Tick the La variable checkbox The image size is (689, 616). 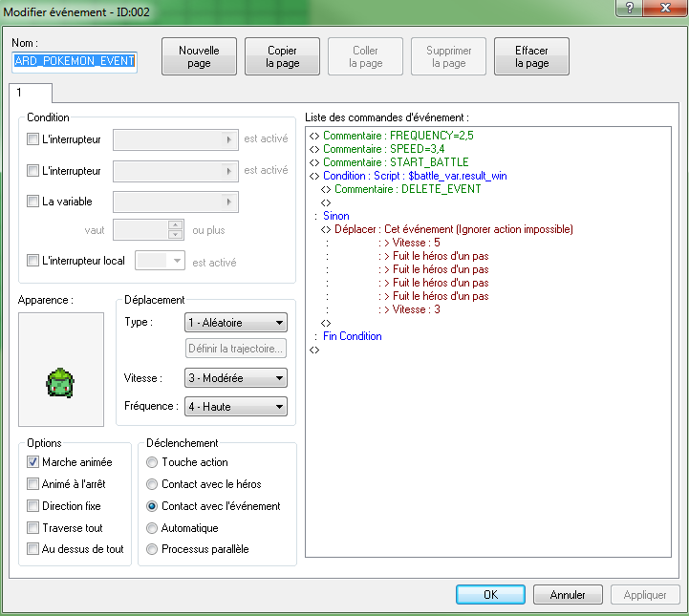coord(32,202)
